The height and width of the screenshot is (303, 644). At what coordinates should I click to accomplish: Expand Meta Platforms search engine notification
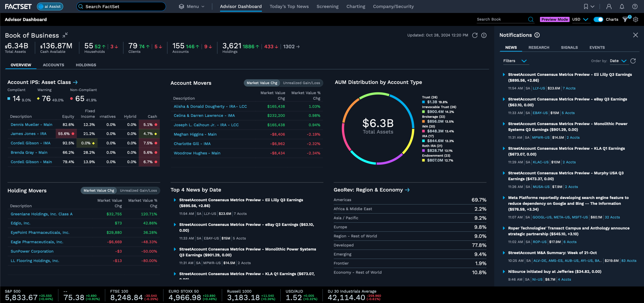(504, 198)
